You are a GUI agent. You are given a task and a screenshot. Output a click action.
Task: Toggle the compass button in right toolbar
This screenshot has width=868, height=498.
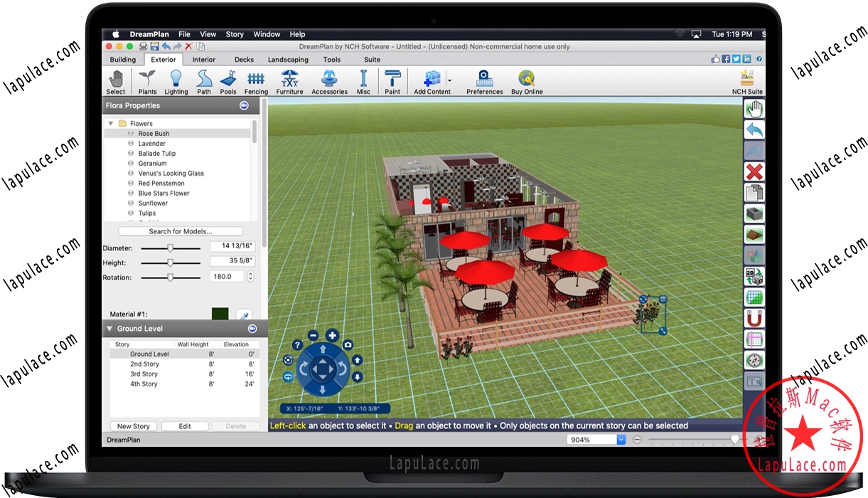tap(754, 360)
